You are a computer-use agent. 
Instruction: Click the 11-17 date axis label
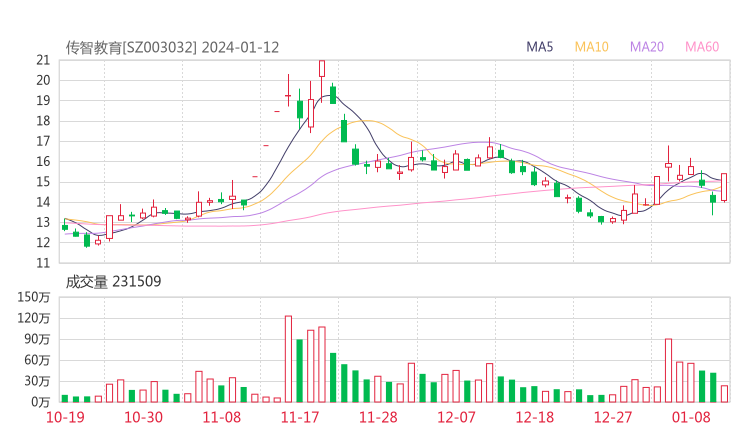[x=300, y=417]
